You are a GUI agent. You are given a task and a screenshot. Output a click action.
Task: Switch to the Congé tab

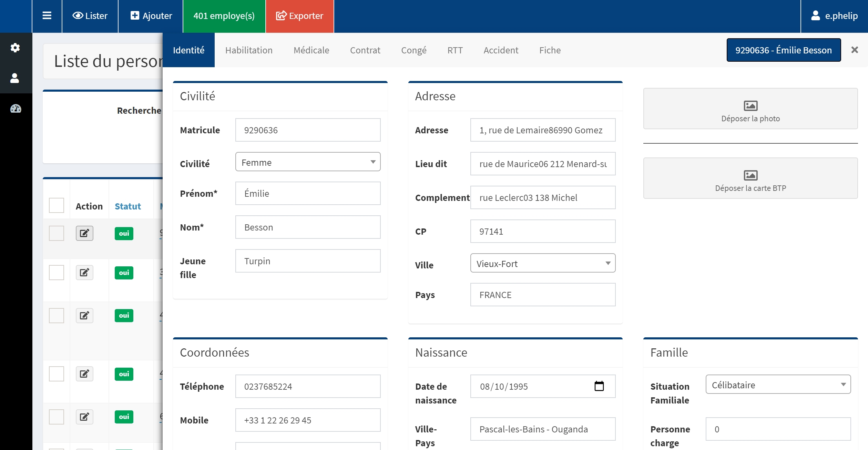click(x=413, y=50)
